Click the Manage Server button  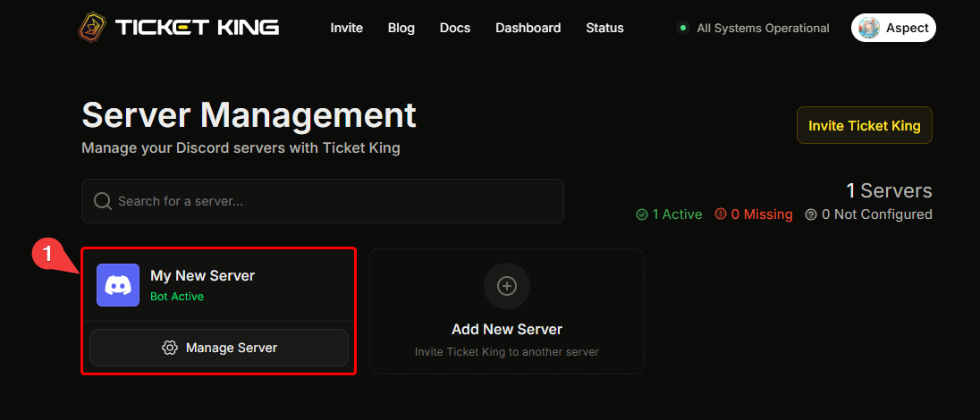tap(219, 348)
